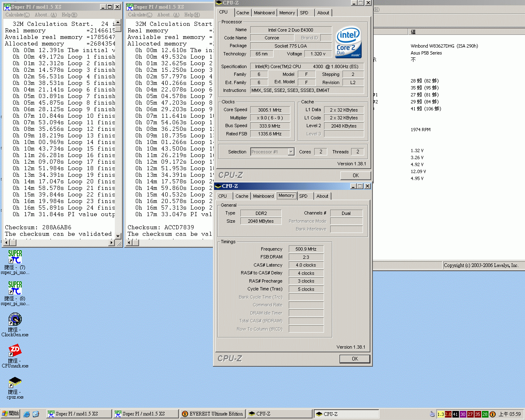Select first CPU-Z taskbar button

279,414
